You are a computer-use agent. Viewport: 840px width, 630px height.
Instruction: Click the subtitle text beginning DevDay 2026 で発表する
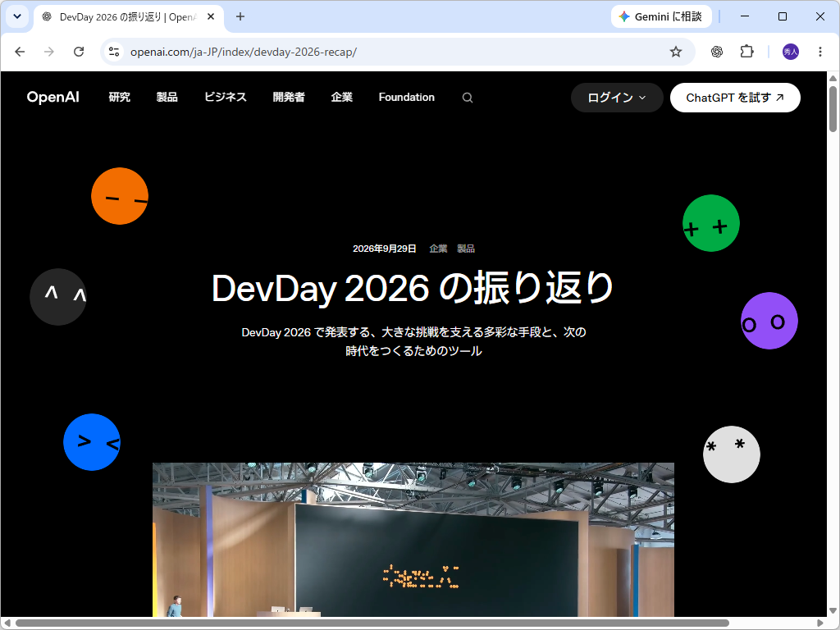(x=413, y=341)
